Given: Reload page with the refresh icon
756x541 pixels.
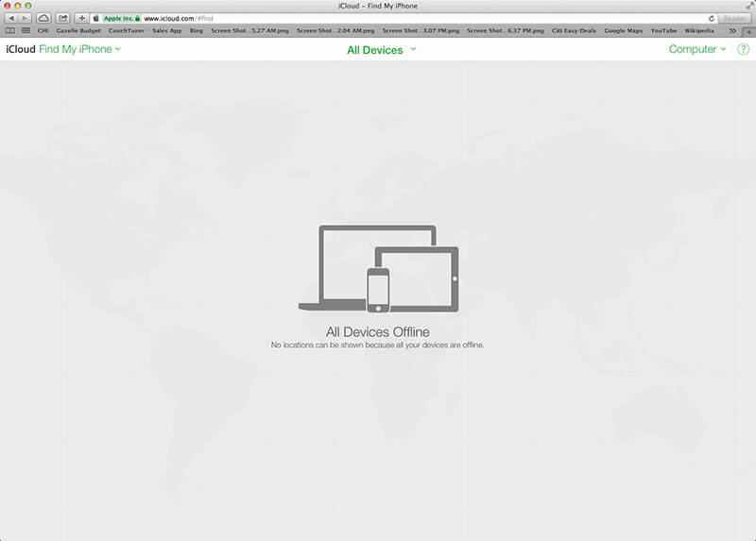Looking at the screenshot, I should [712, 18].
